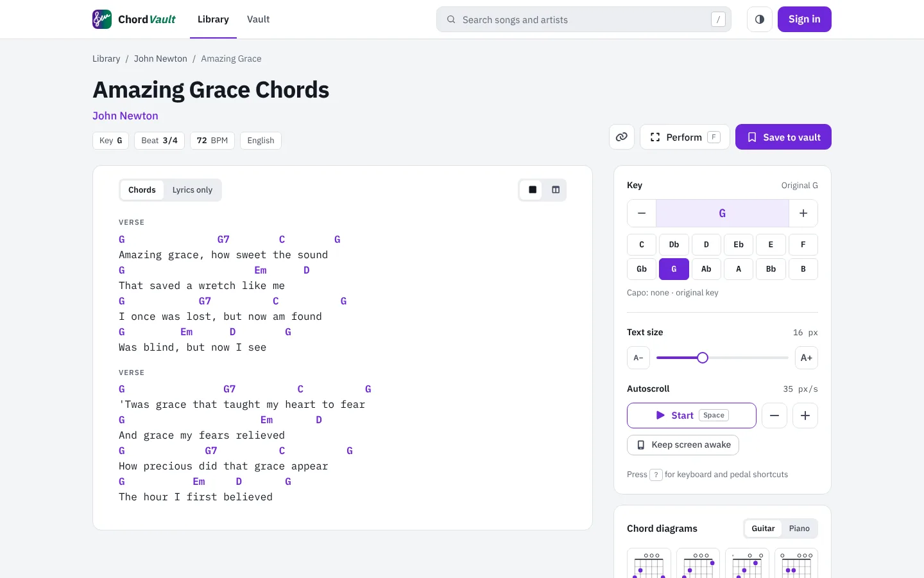The height and width of the screenshot is (578, 924).
Task: Select key E
Action: click(771, 245)
